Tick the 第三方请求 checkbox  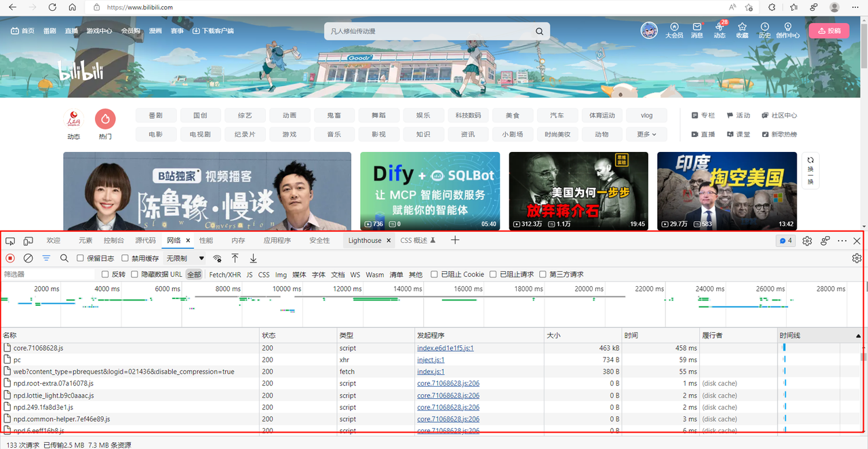coord(543,275)
